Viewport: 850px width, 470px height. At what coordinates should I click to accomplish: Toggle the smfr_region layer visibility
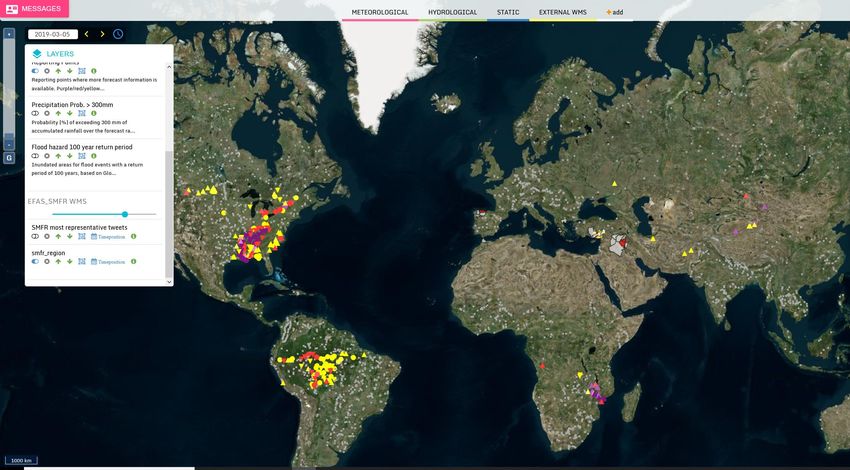coord(35,261)
